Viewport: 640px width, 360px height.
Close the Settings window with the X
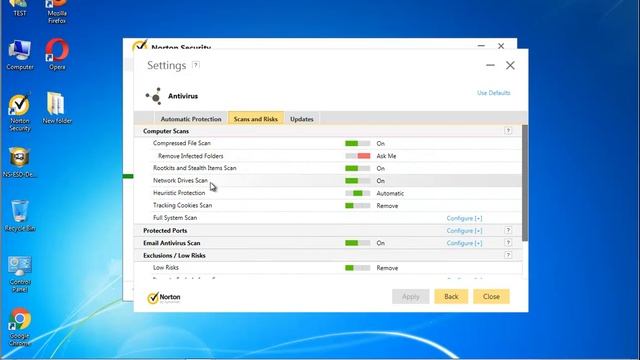510,65
